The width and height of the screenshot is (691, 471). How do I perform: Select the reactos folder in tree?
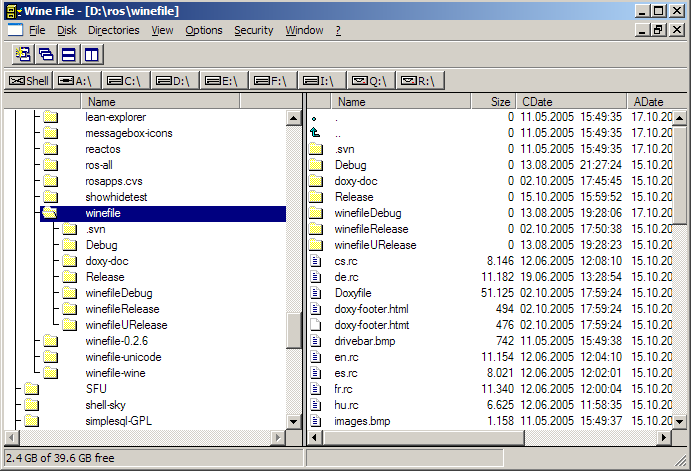[103, 149]
